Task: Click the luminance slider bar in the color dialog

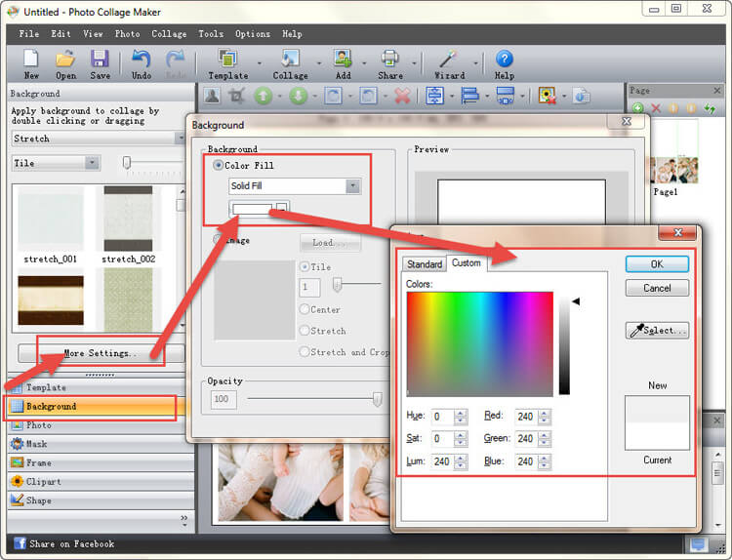Action: point(564,345)
